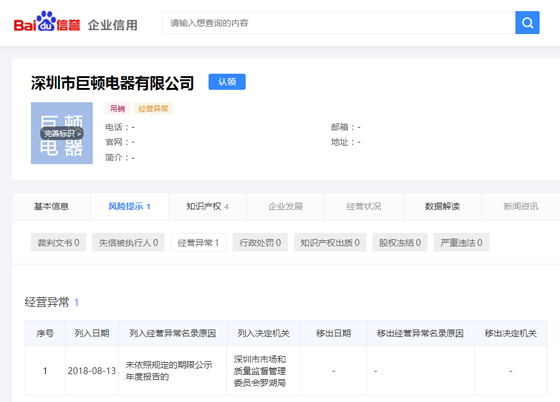Viewport: 560px width, 402px height.
Task: Open the 数据解读 tab
Action: pos(442,206)
